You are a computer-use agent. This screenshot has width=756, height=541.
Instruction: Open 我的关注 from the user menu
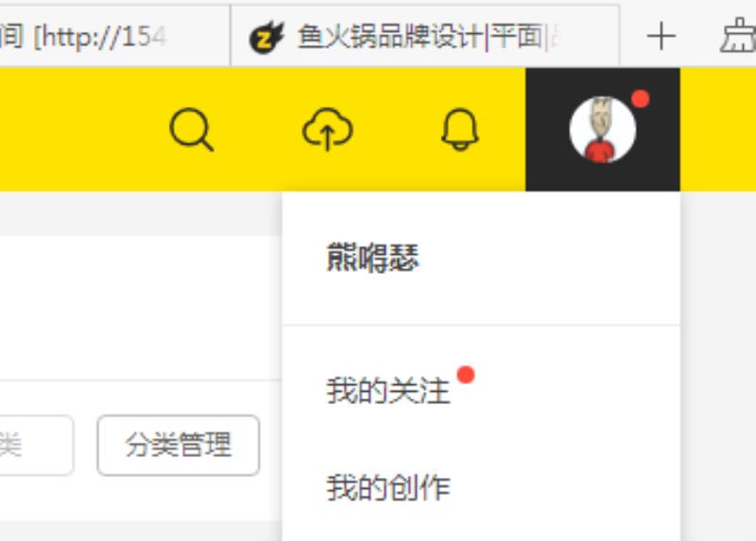388,390
